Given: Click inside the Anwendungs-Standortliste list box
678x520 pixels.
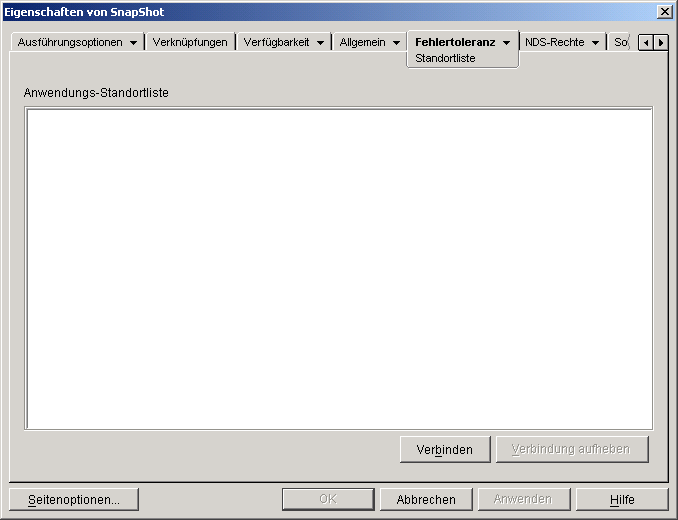Looking at the screenshot, I should point(339,268).
